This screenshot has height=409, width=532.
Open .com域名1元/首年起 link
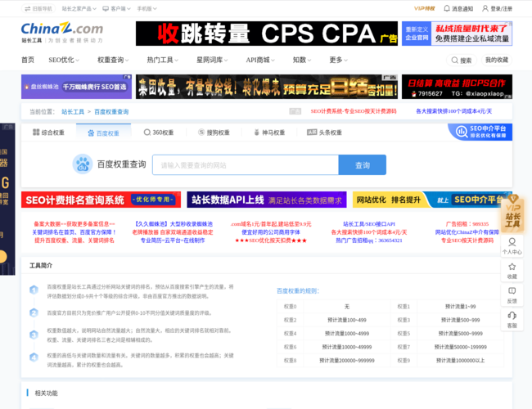coord(270,224)
